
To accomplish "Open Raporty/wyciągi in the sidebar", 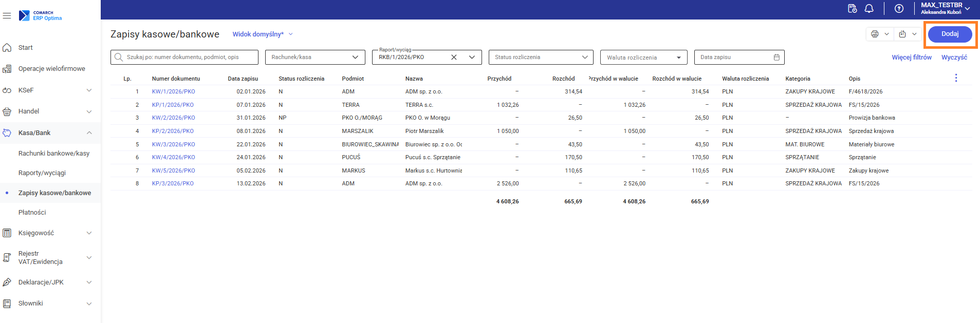I will pyautogui.click(x=42, y=173).
